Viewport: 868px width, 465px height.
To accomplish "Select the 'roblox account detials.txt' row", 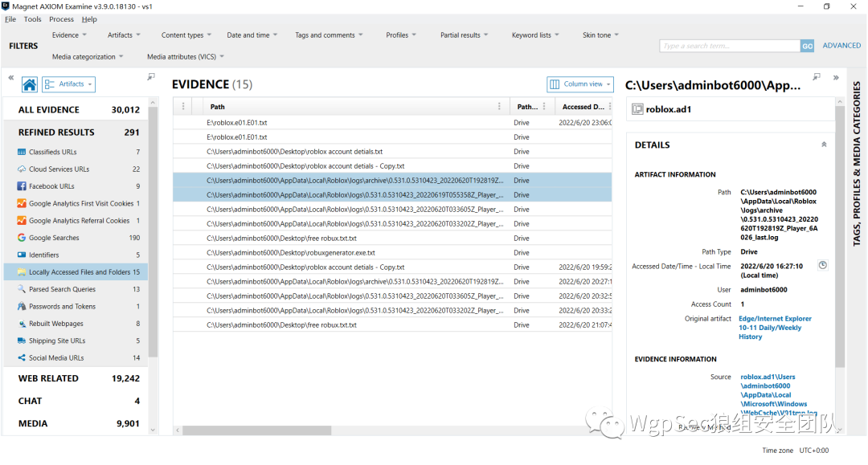I will pyautogui.click(x=392, y=152).
